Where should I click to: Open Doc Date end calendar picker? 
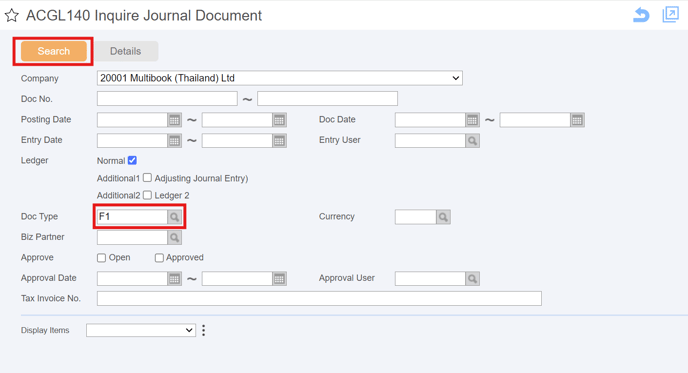click(577, 120)
